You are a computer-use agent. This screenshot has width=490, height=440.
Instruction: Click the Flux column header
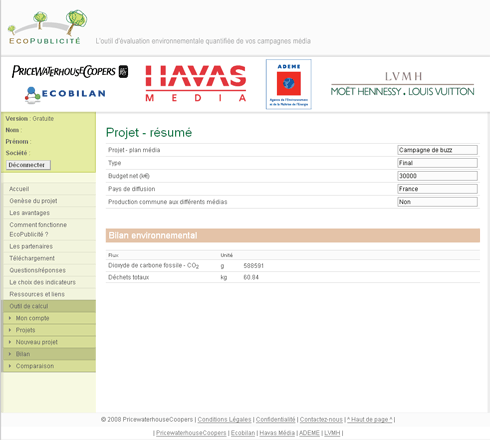coord(113,255)
